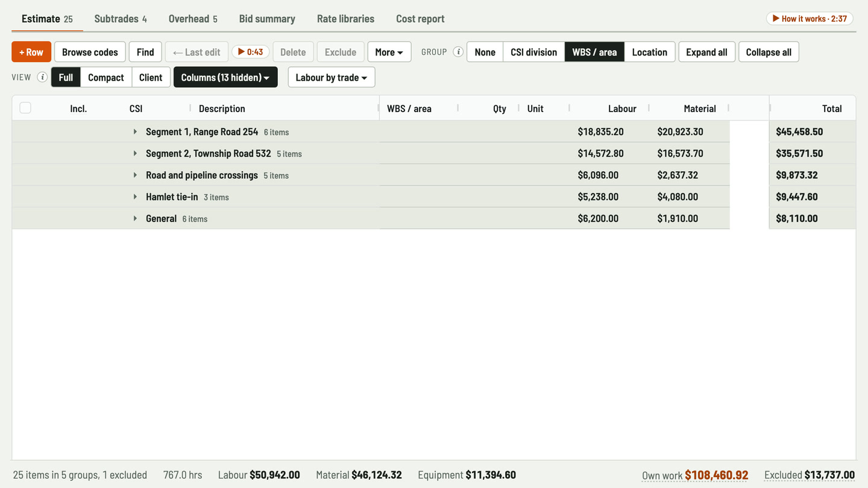Click General material $1,910.00

[678, 218]
